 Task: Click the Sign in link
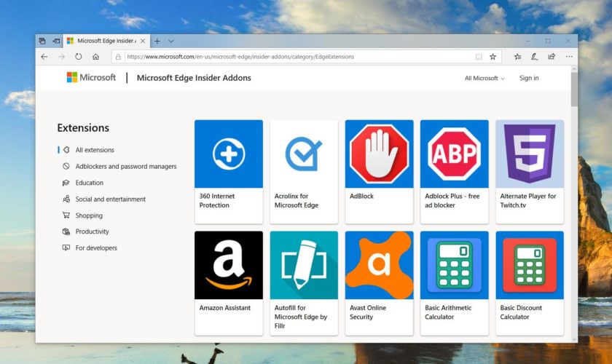tap(529, 78)
